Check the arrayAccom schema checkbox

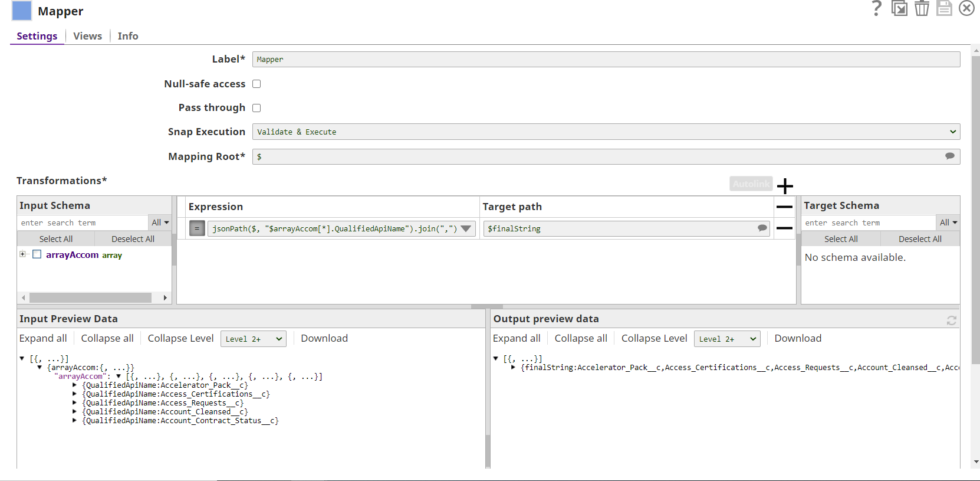coord(37,254)
